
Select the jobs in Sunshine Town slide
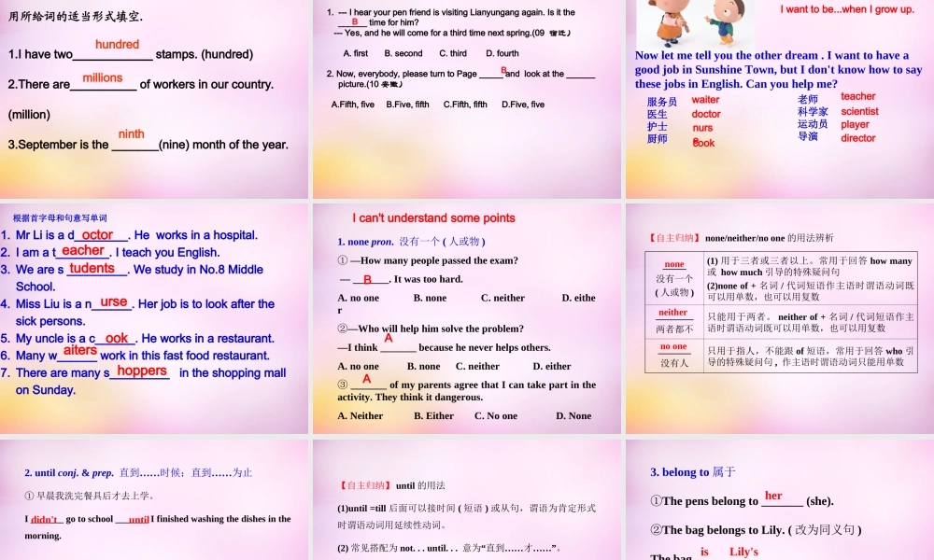pos(780,98)
